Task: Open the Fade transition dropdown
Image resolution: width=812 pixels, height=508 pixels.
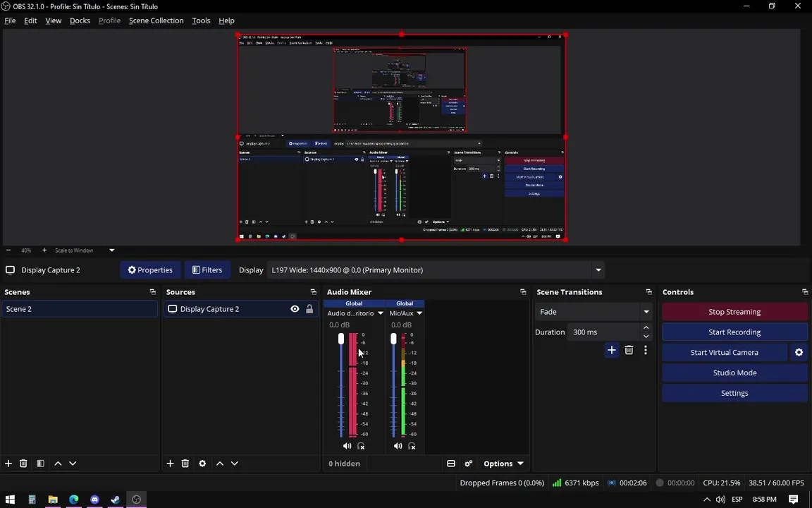Action: click(x=593, y=312)
